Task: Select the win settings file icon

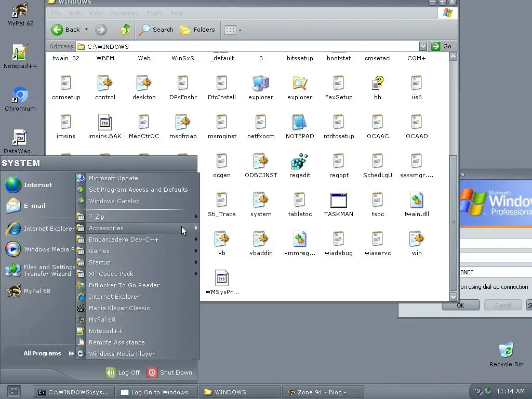Action: click(x=416, y=239)
